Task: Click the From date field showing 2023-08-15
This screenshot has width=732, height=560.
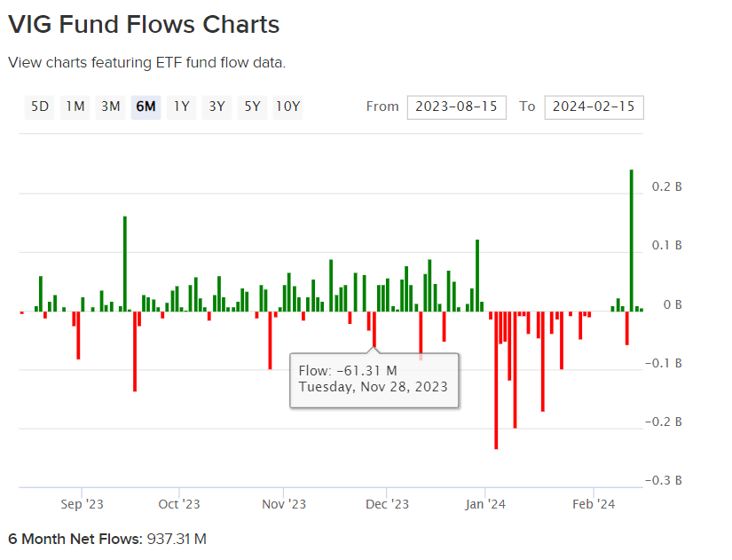Action: click(456, 106)
